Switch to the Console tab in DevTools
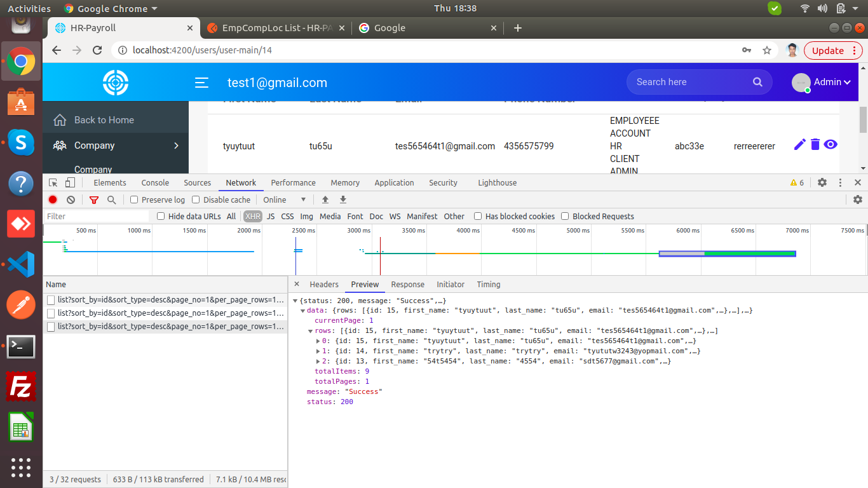Viewport: 868px width, 488px height. click(x=155, y=182)
